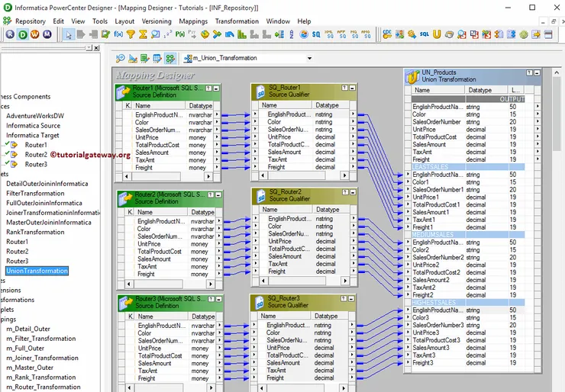The height and width of the screenshot is (392, 565).
Task: Click Name column header in SQ_Router1
Action: coord(286,105)
